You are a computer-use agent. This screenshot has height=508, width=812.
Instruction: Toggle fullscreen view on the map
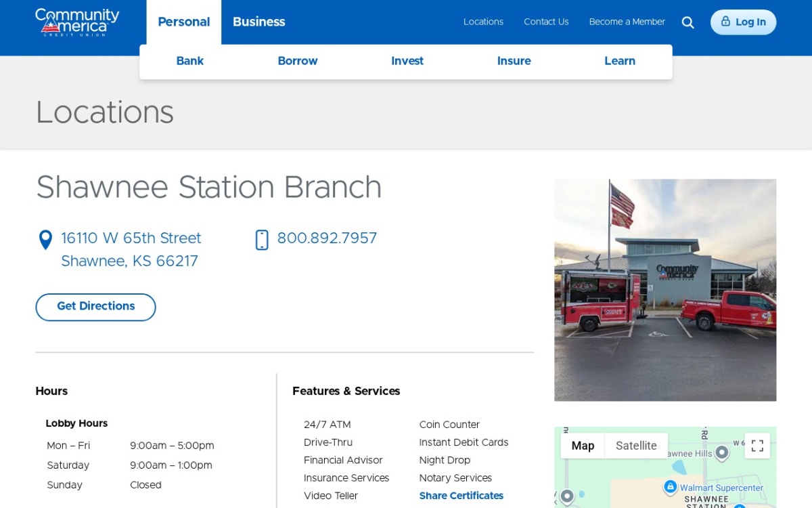point(757,446)
